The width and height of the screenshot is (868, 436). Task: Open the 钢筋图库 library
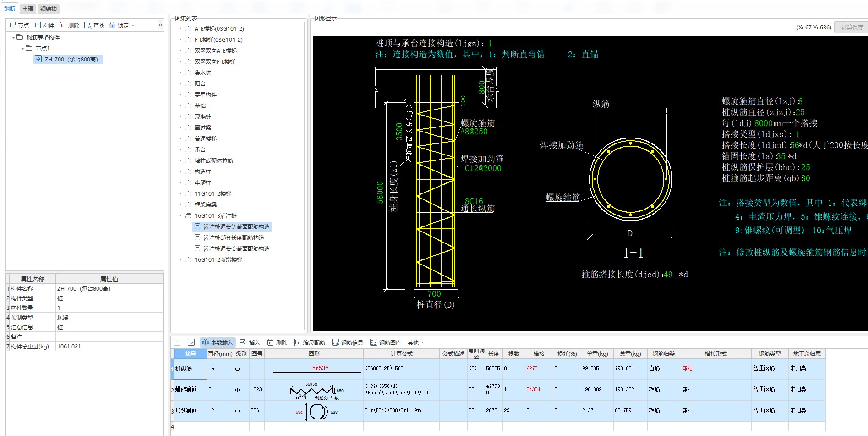(386, 342)
